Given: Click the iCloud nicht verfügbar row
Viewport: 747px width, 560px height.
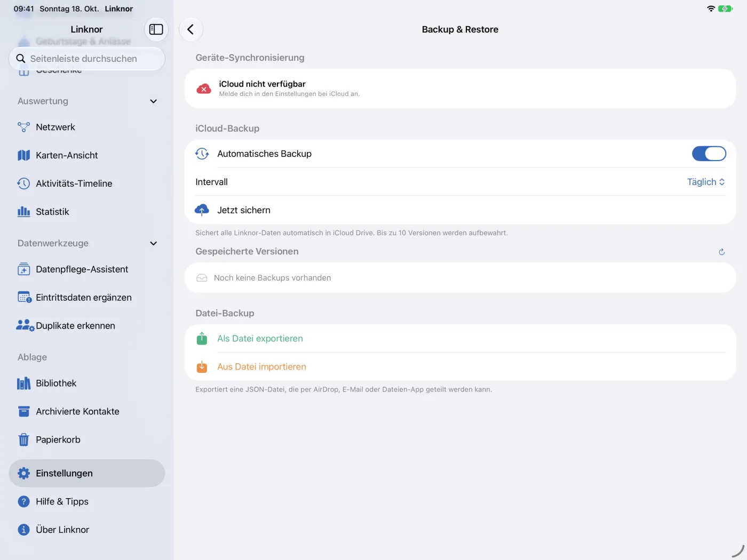Looking at the screenshot, I should pos(460,89).
